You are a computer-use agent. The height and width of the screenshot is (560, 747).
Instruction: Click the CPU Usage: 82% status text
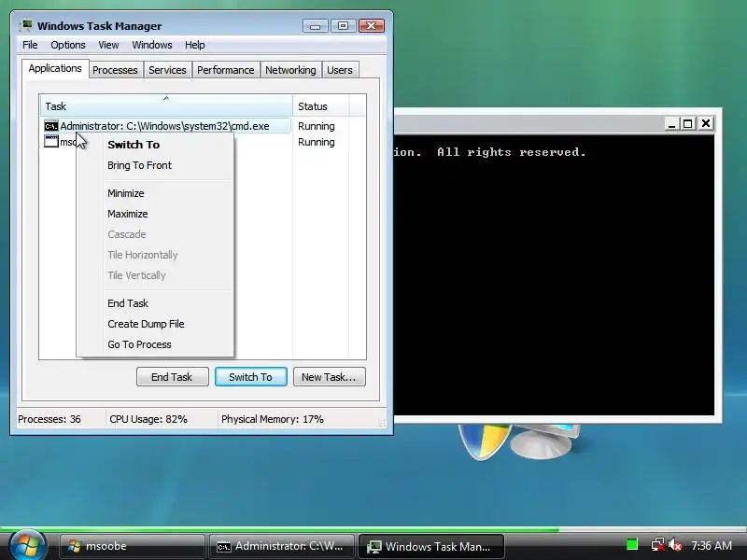click(x=148, y=419)
